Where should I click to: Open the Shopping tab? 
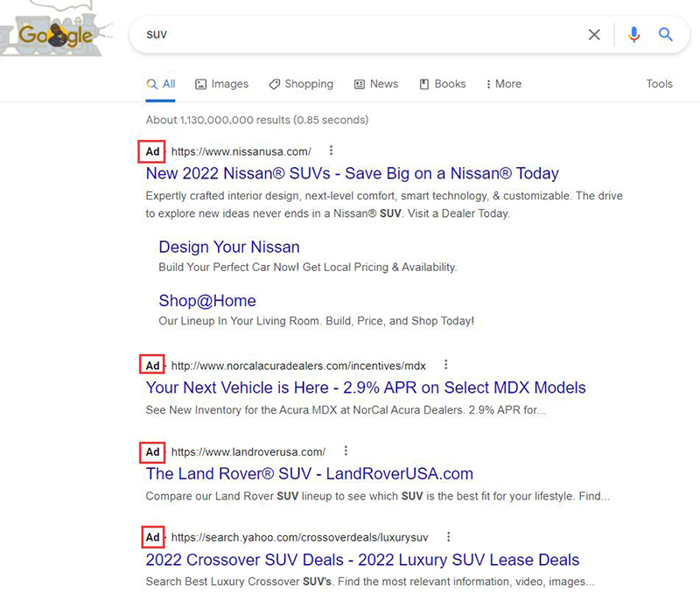(x=301, y=84)
